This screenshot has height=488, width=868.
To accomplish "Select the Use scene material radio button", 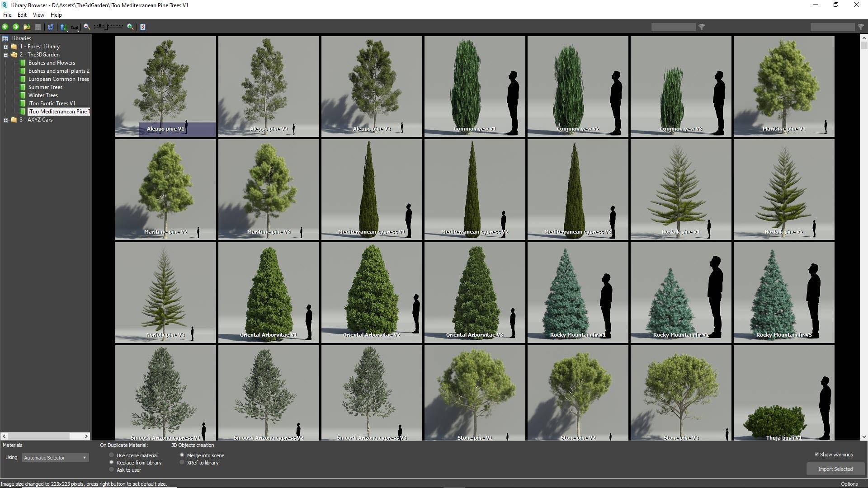I will 111,455.
